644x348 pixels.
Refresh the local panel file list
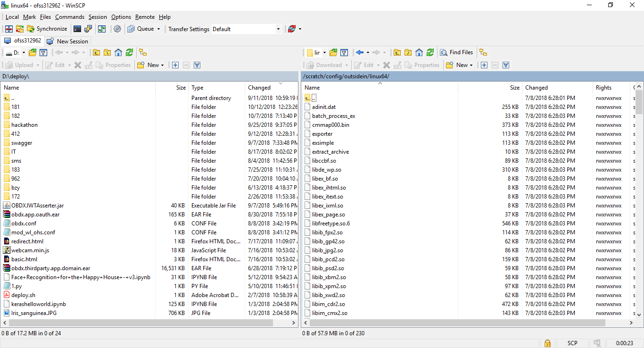click(129, 52)
